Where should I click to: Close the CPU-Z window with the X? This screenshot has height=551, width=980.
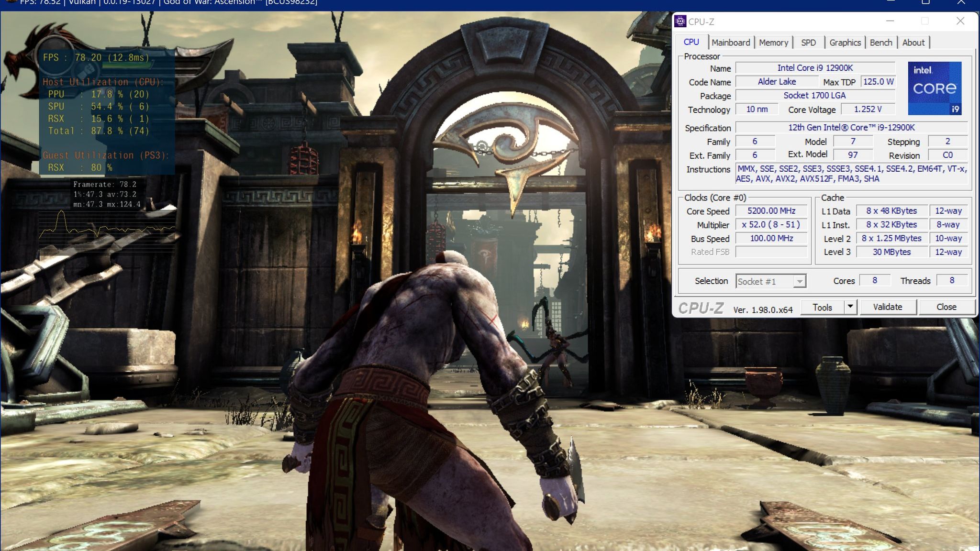pyautogui.click(x=960, y=21)
